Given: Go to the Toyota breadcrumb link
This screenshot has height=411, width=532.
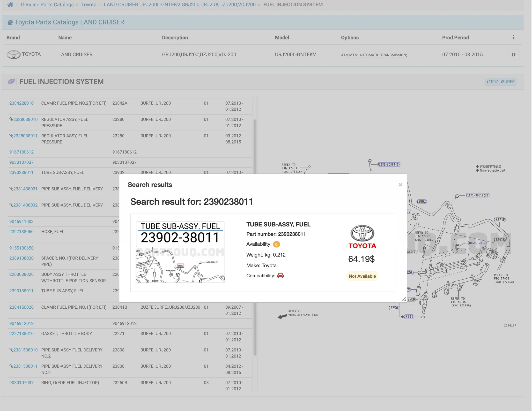Looking at the screenshot, I should 89,5.
